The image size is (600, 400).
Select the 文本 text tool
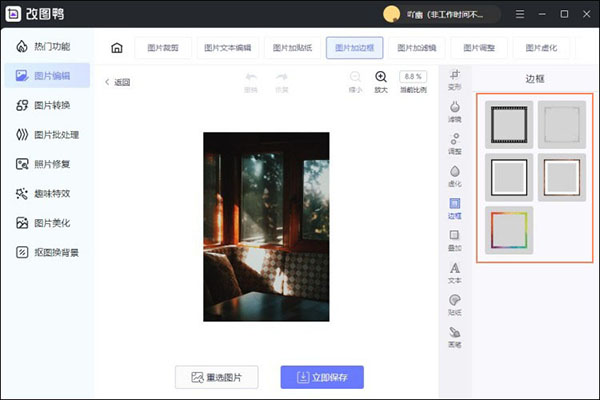tap(455, 271)
